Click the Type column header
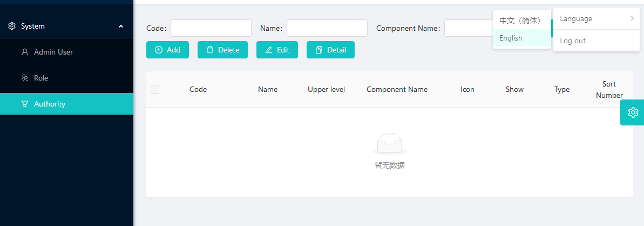The height and width of the screenshot is (226, 644). 562,89
